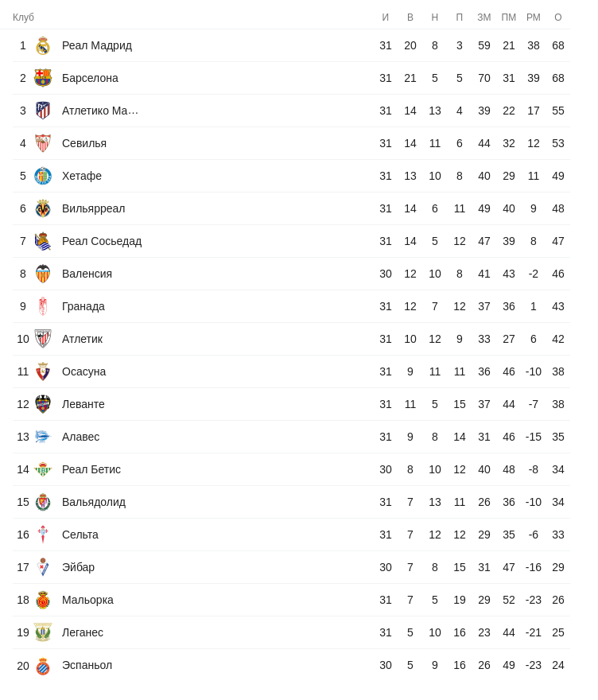
Task: Select the Атлетик team name
Action: pyautogui.click(x=82, y=339)
